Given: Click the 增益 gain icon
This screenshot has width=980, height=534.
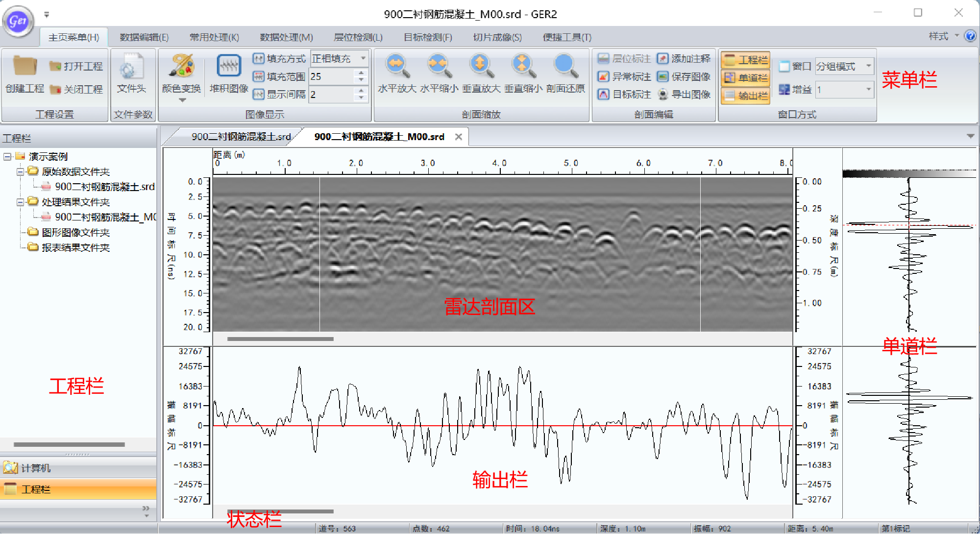Looking at the screenshot, I should coord(784,90).
